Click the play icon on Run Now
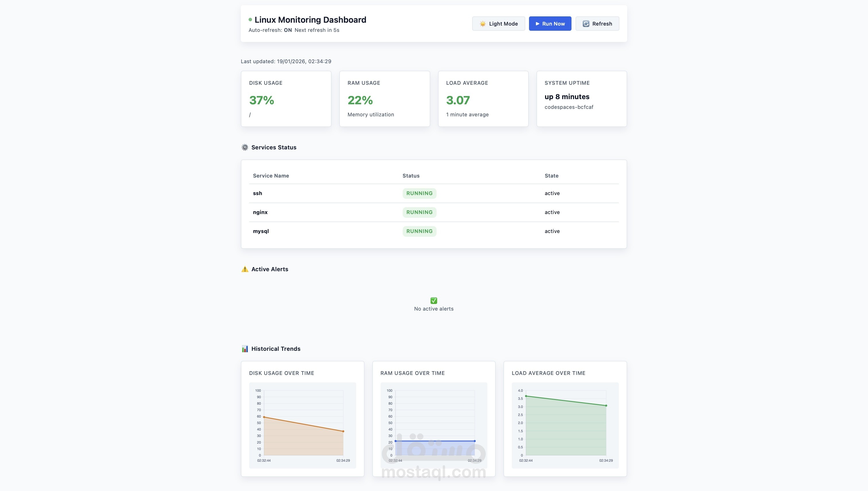This screenshot has width=868, height=491. pos(537,24)
